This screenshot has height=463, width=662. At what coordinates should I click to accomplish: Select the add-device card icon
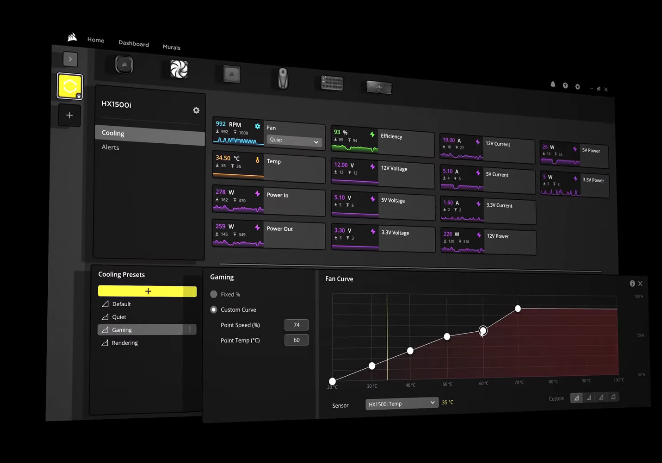[379, 87]
